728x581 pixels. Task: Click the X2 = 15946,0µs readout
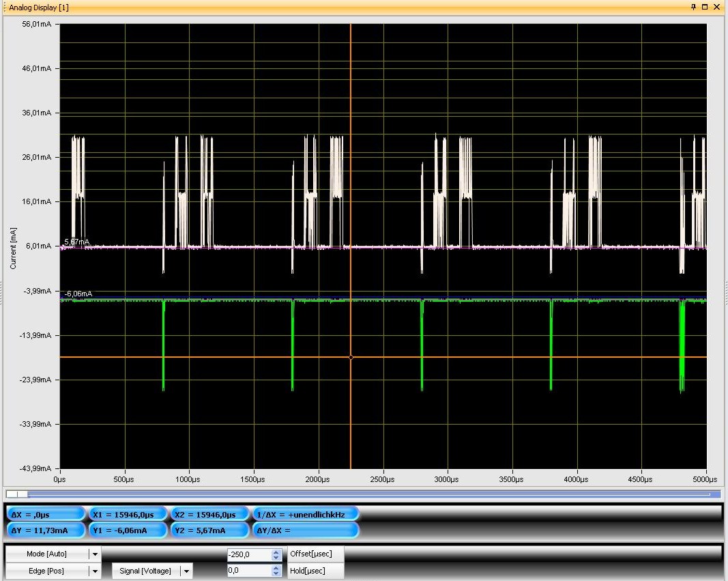pyautogui.click(x=210, y=515)
